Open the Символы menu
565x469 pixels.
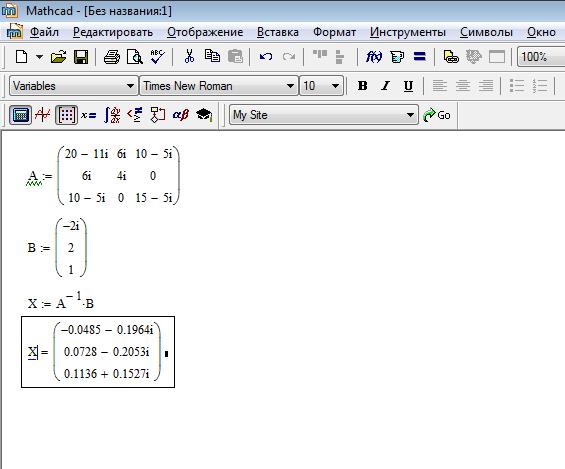click(x=486, y=32)
